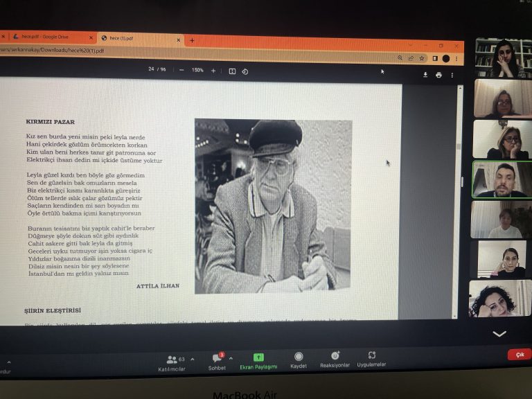The width and height of the screenshot is (532, 399).
Task: Close the hece (1).pdf tab
Action: (179, 40)
